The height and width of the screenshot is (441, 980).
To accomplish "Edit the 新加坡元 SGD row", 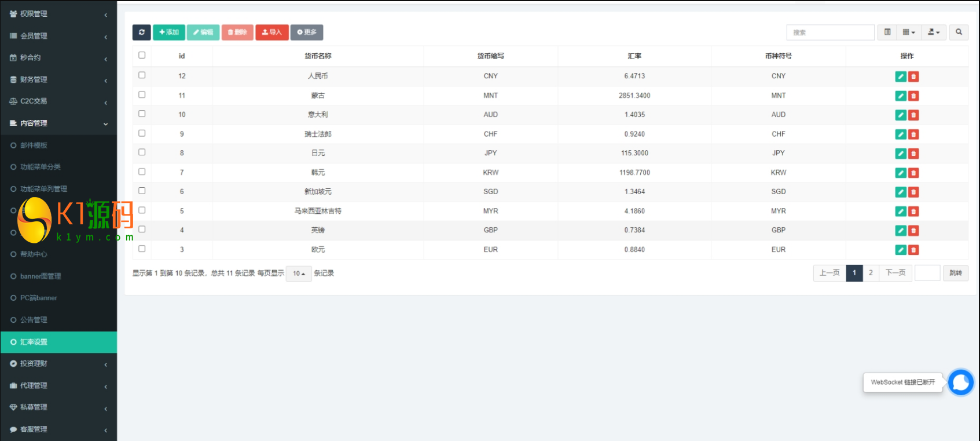I will 901,192.
